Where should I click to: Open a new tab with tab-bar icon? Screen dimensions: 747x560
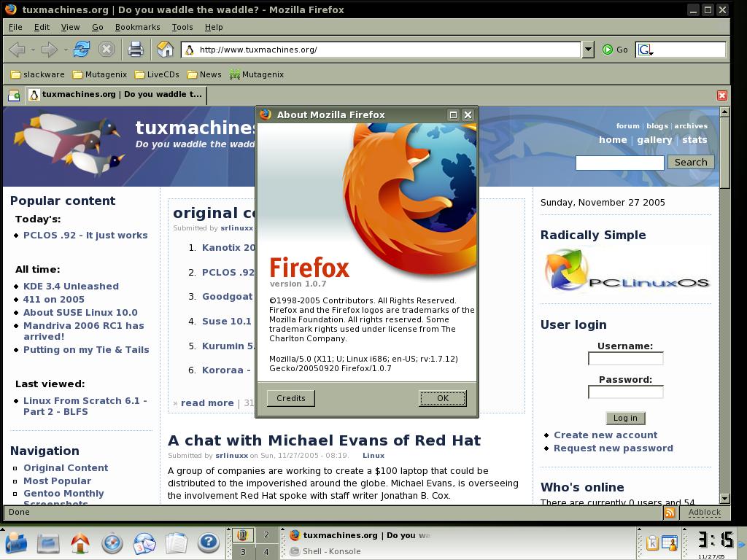pos(14,96)
